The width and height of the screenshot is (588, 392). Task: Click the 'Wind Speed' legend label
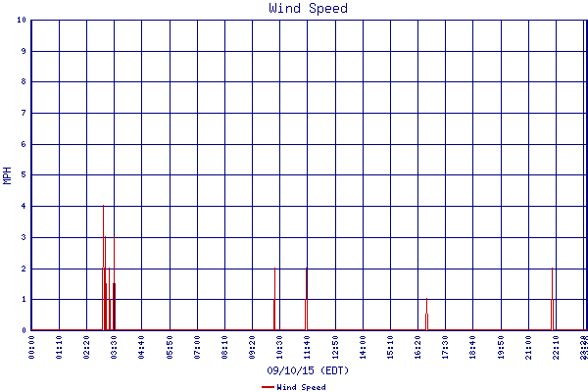[301, 387]
